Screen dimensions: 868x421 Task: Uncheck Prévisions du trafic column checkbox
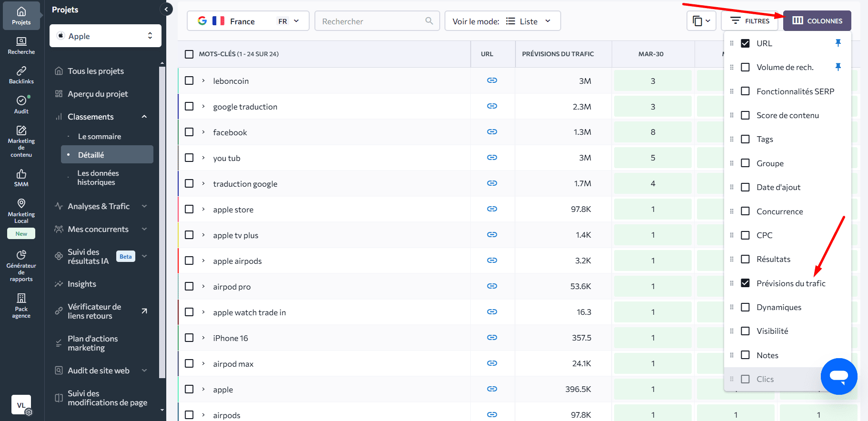pos(746,283)
